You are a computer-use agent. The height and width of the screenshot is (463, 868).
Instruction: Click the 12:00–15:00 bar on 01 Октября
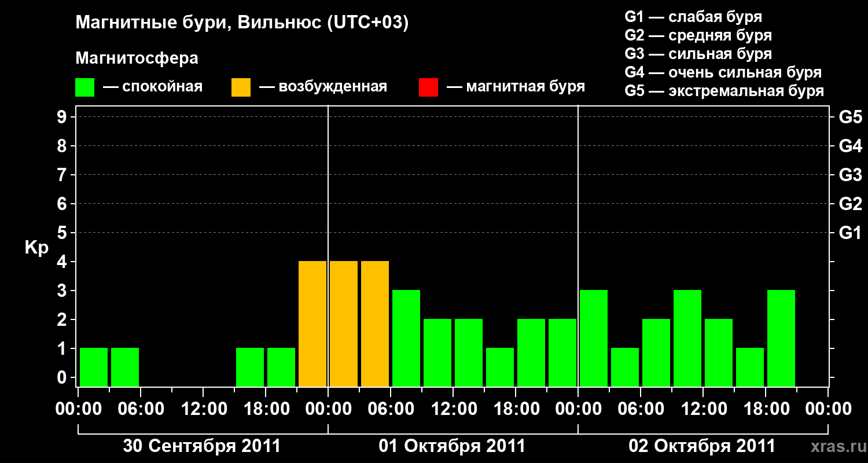469,352
